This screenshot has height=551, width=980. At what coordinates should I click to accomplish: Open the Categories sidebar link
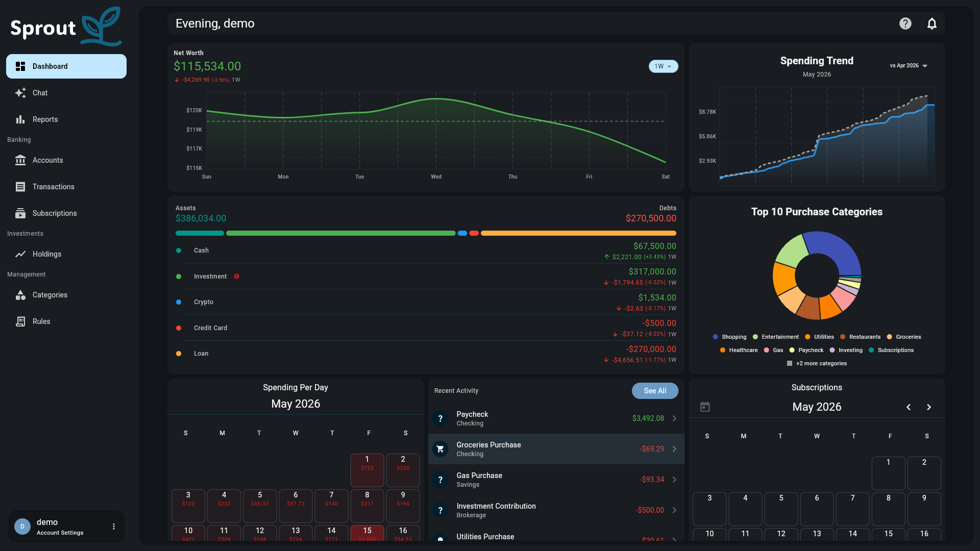pyautogui.click(x=66, y=295)
